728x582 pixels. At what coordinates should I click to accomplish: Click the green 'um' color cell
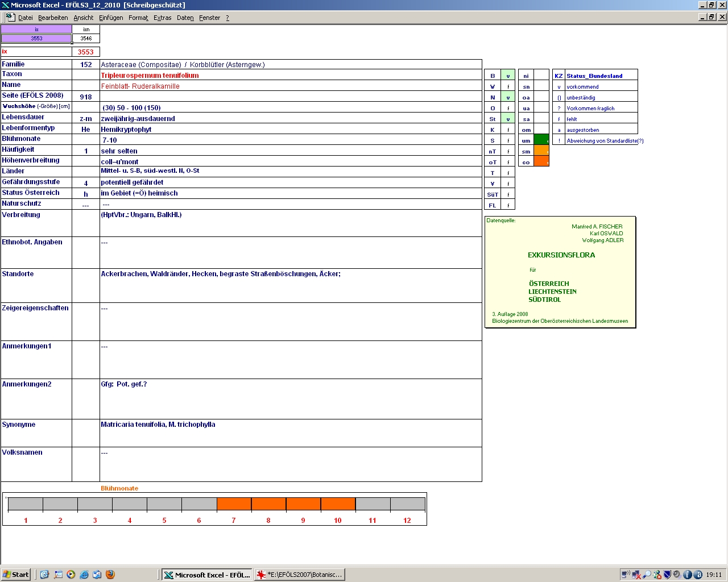541,140
